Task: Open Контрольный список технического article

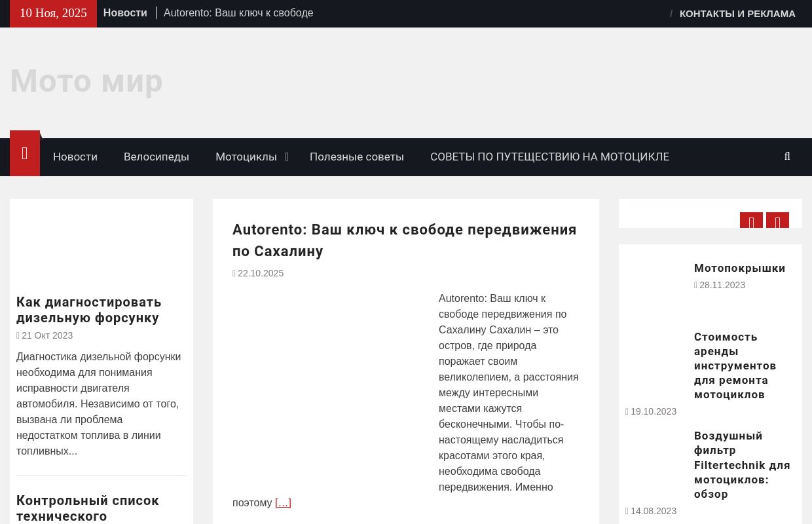Action: coord(88,508)
